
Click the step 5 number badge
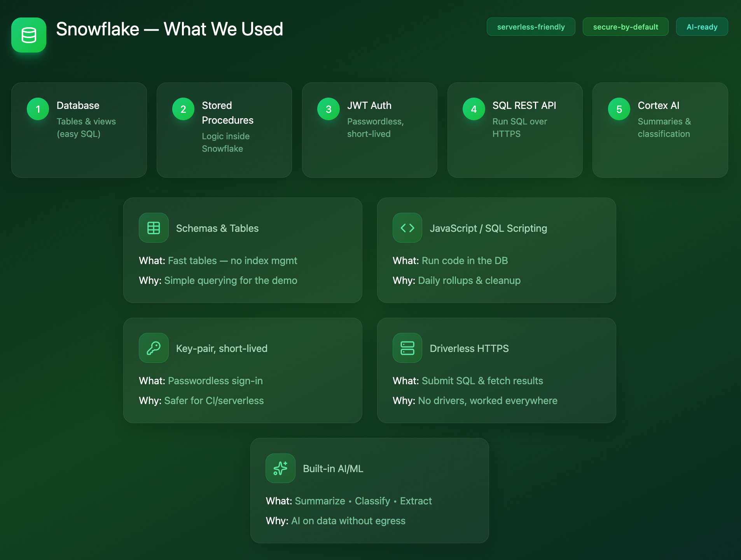point(619,109)
